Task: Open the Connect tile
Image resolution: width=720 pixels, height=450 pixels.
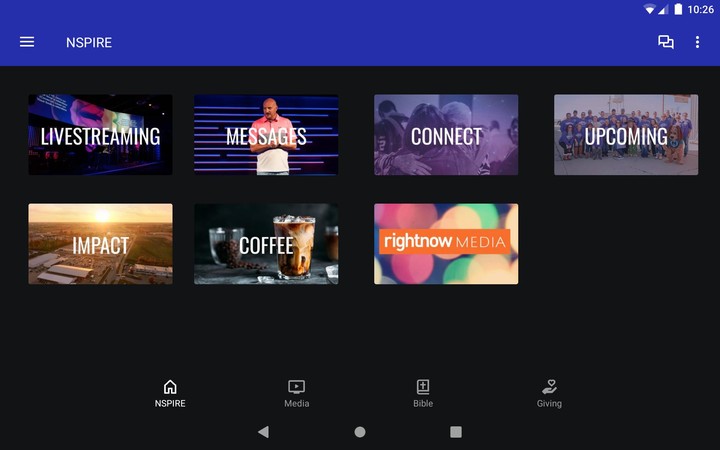Action: click(446, 135)
